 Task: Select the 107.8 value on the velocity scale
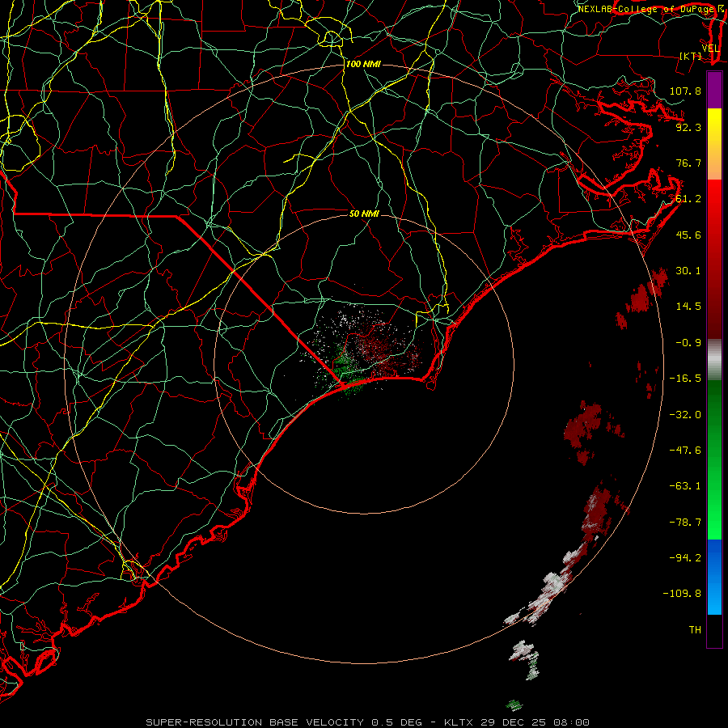[685, 91]
